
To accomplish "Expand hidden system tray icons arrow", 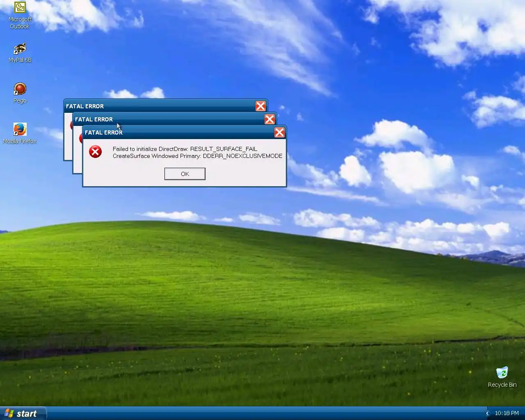I will 487,413.
